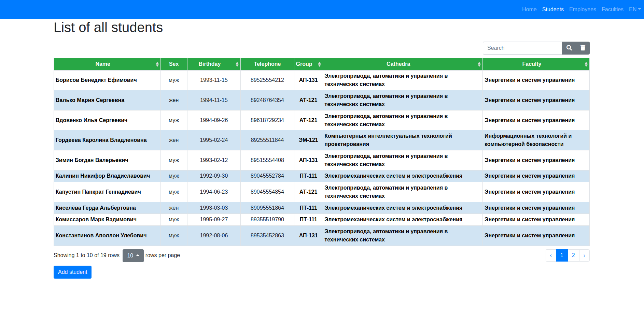Select student Вдовенко Илья Сергеевич
644x311 pixels.
tap(92, 120)
